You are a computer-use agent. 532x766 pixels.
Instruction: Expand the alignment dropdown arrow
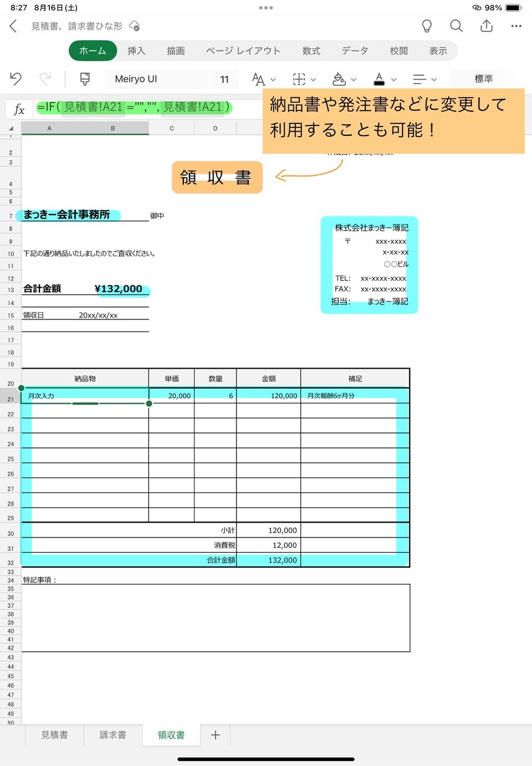click(434, 80)
